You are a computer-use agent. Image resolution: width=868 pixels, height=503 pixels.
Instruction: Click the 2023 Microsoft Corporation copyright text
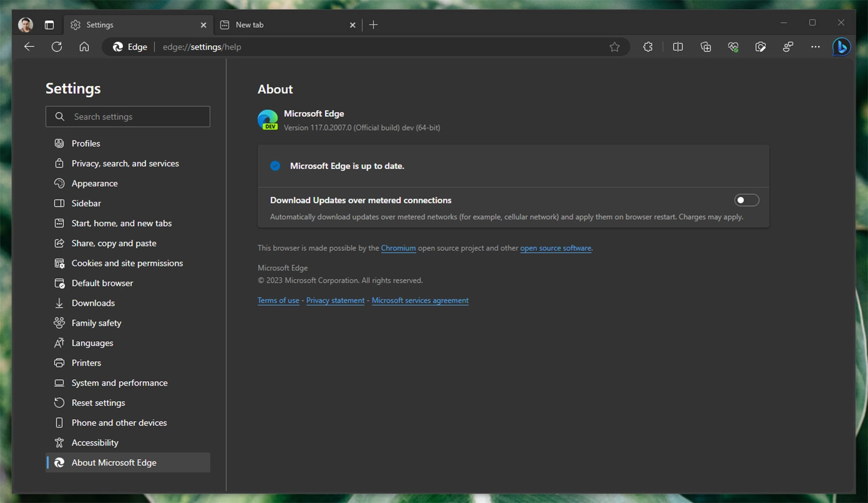tap(340, 280)
